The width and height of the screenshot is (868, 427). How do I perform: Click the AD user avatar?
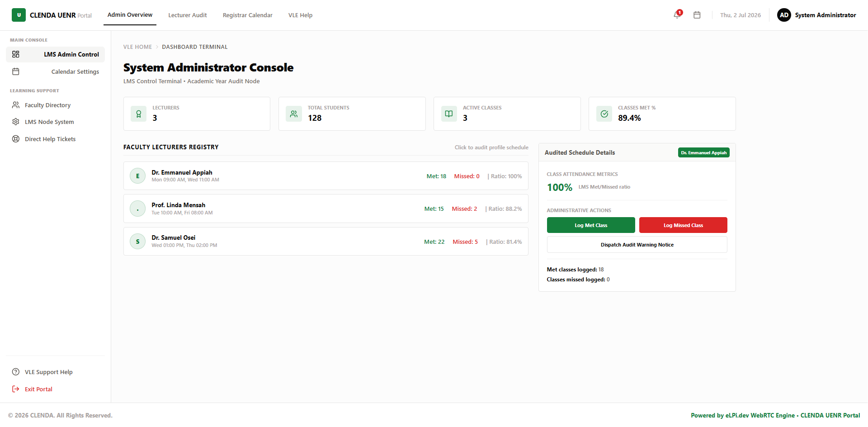click(x=784, y=15)
